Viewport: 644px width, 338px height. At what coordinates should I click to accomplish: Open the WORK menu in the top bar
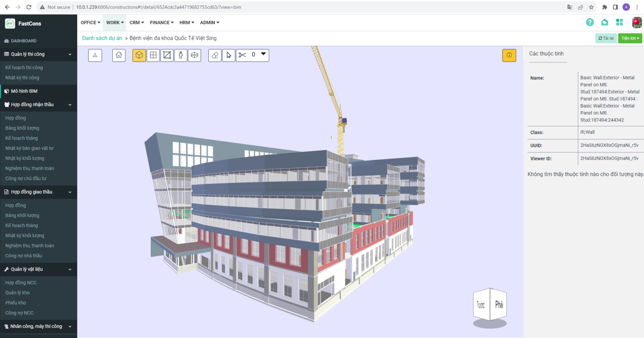(114, 22)
